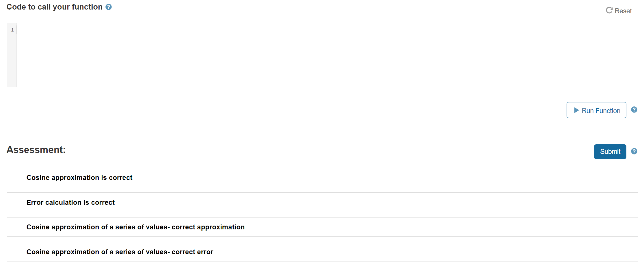The height and width of the screenshot is (269, 644).
Task: Click the "Assessment:" section heading
Action: tap(36, 150)
